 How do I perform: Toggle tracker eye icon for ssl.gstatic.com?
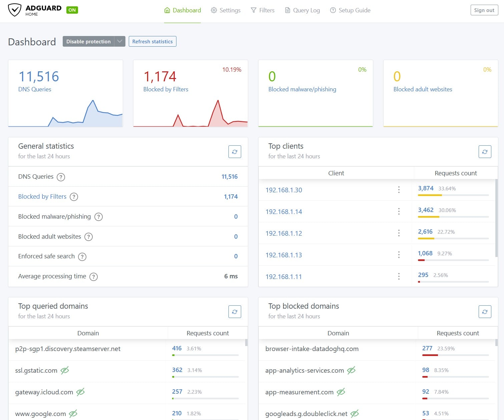(x=65, y=370)
